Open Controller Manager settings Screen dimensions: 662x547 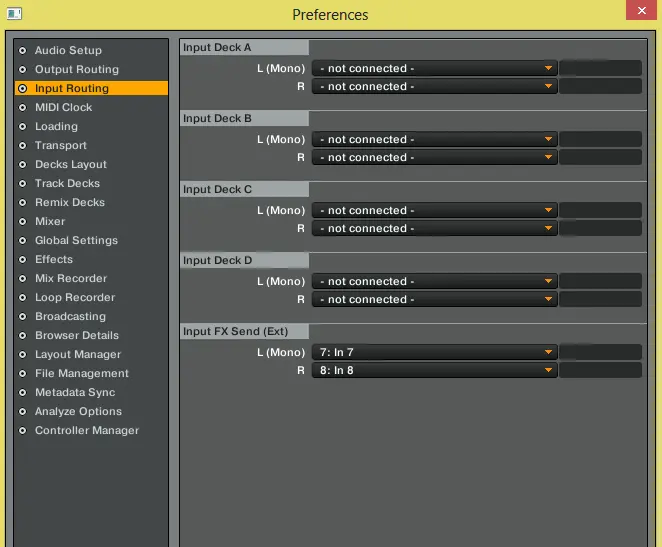pos(86,430)
